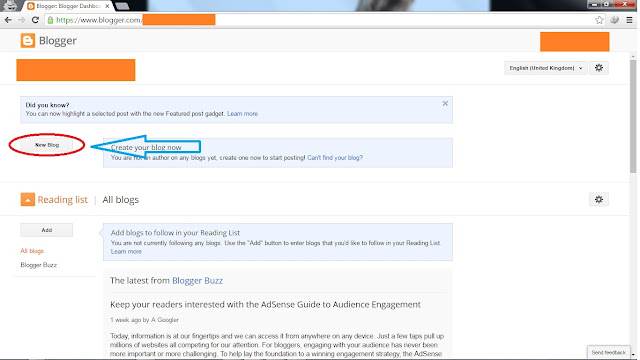This screenshot has width=640, height=360.
Task: Click the scrollbar down arrow
Action: click(x=633, y=355)
